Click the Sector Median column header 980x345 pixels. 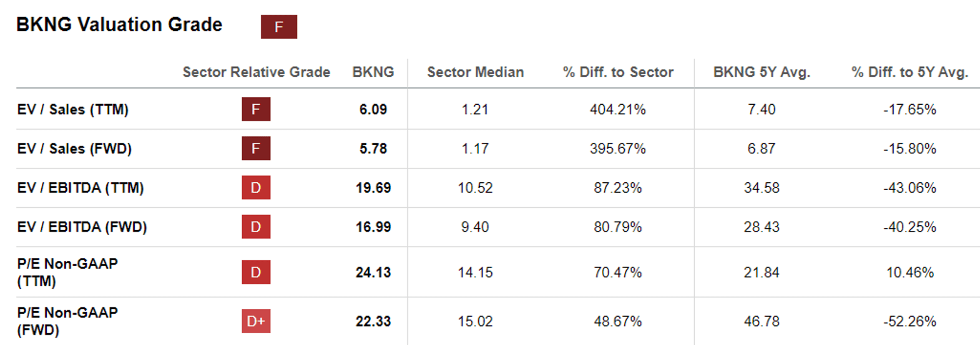[475, 72]
